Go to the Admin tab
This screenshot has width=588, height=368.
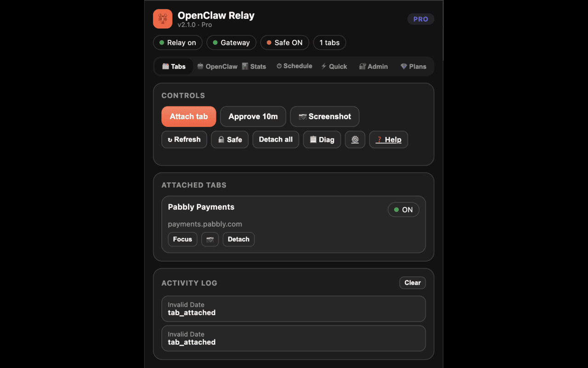click(373, 66)
